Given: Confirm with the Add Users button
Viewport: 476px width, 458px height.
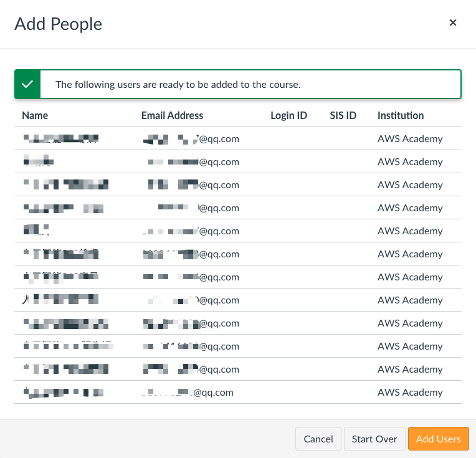Looking at the screenshot, I should (x=438, y=439).
